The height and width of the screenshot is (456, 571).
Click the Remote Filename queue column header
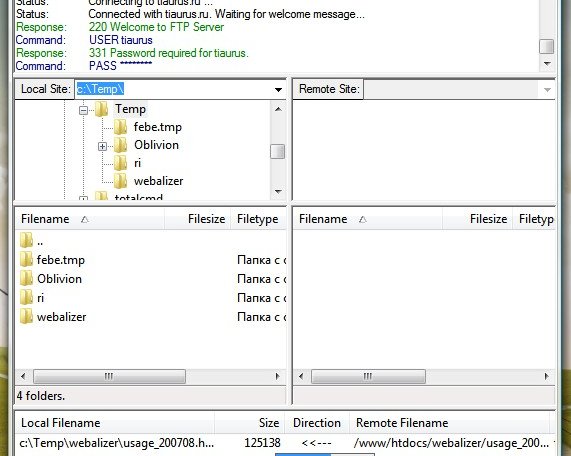pos(450,423)
